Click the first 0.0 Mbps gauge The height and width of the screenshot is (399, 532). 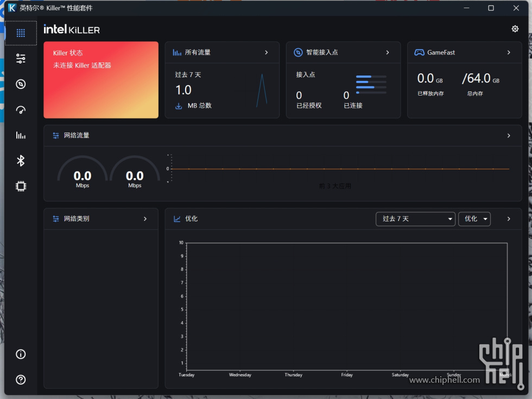click(x=83, y=172)
